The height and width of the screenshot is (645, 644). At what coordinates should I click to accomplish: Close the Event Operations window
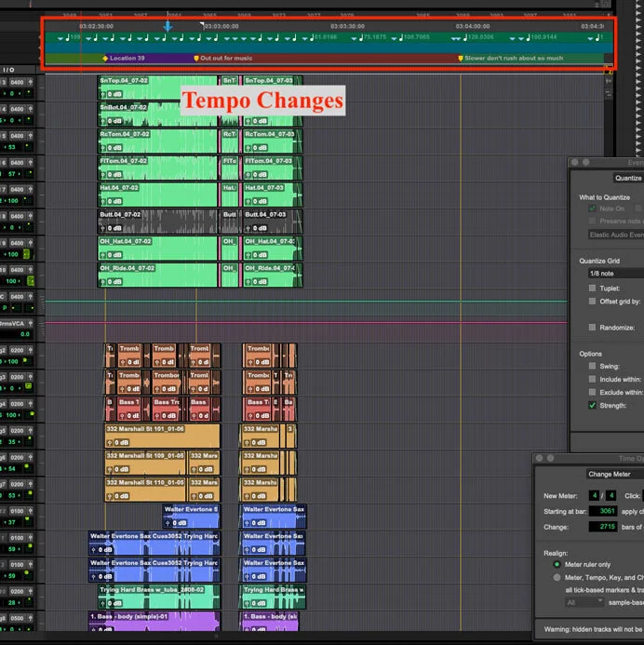(574, 163)
